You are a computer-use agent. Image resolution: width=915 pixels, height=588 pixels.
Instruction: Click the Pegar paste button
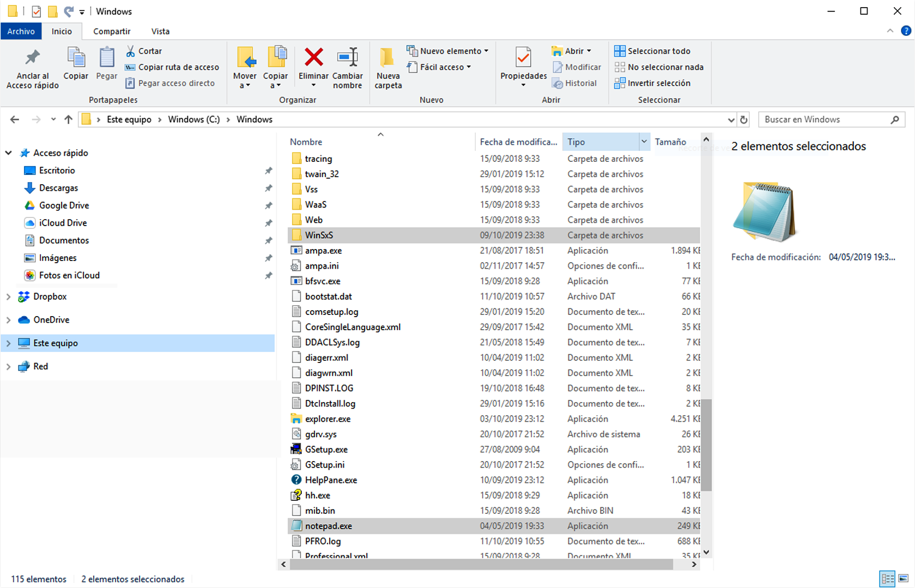point(107,64)
